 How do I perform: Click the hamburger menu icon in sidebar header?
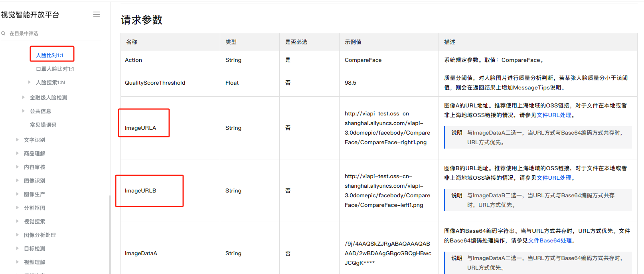point(96,15)
